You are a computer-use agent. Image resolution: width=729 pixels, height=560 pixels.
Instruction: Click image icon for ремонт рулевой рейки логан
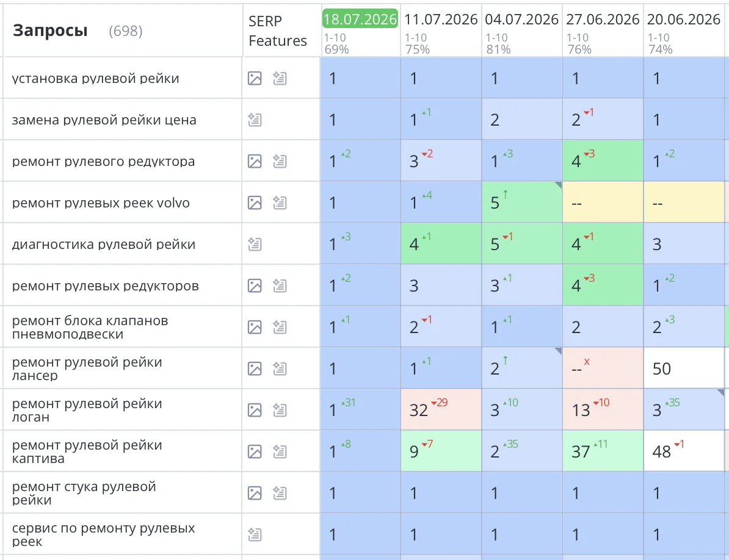(255, 410)
